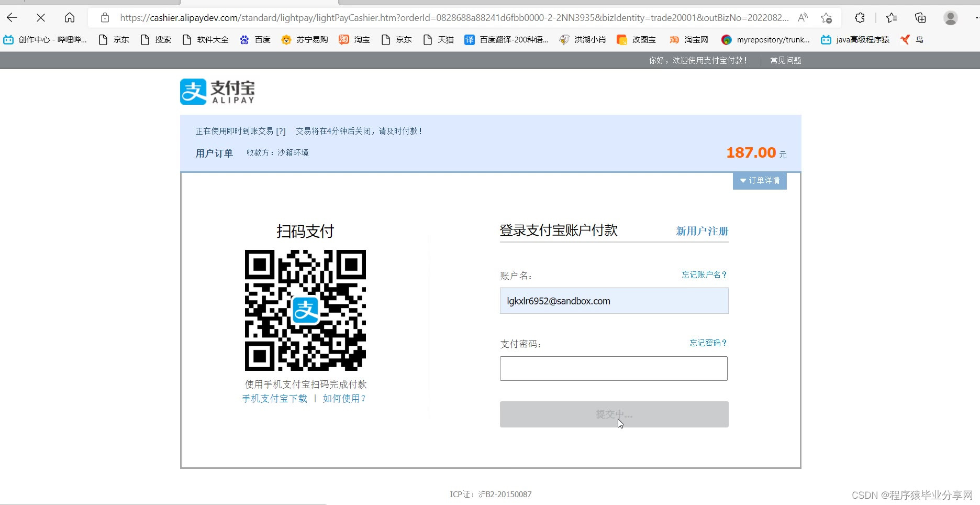Screen dimensions: 980x505
Task: Click the 新用户注册 link
Action: (702, 231)
